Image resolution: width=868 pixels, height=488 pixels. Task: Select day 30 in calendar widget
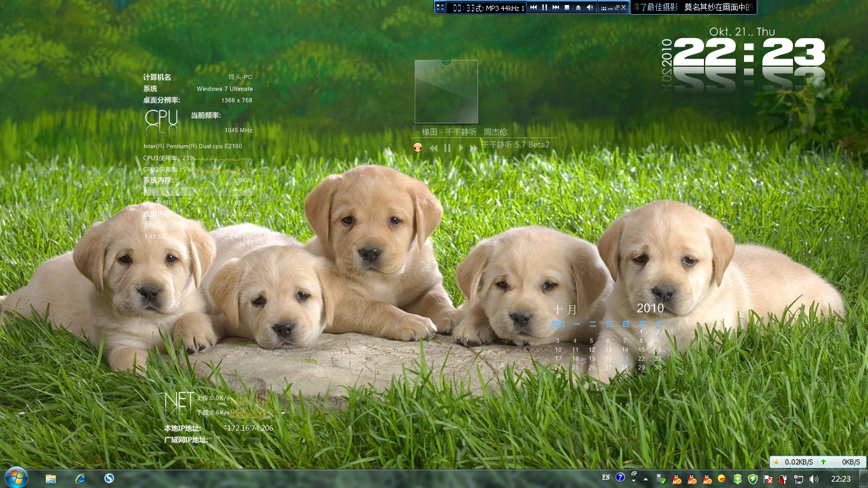[x=658, y=368]
